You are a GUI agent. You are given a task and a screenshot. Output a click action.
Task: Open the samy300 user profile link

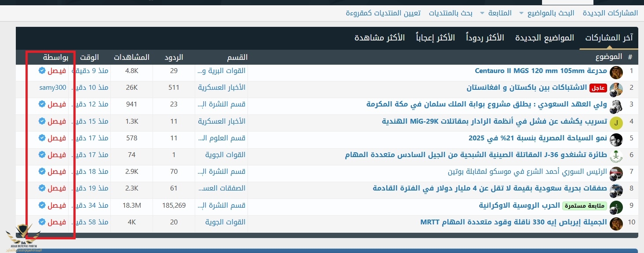click(53, 88)
